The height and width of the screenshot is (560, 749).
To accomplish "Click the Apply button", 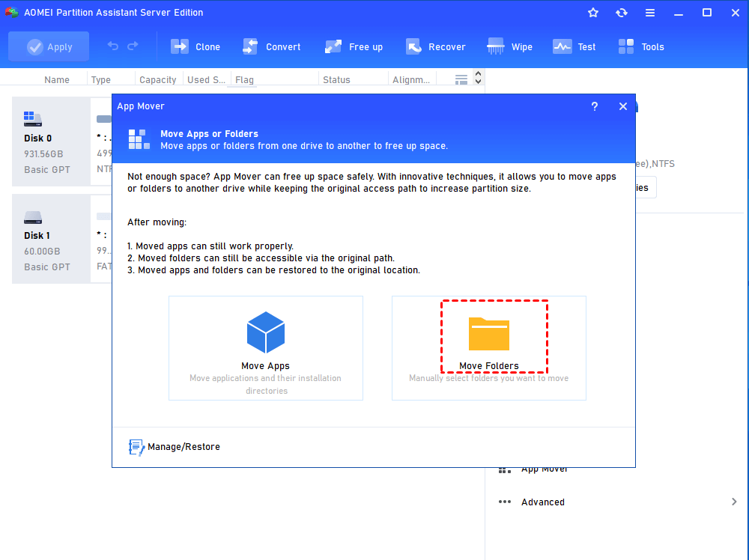I will point(49,46).
